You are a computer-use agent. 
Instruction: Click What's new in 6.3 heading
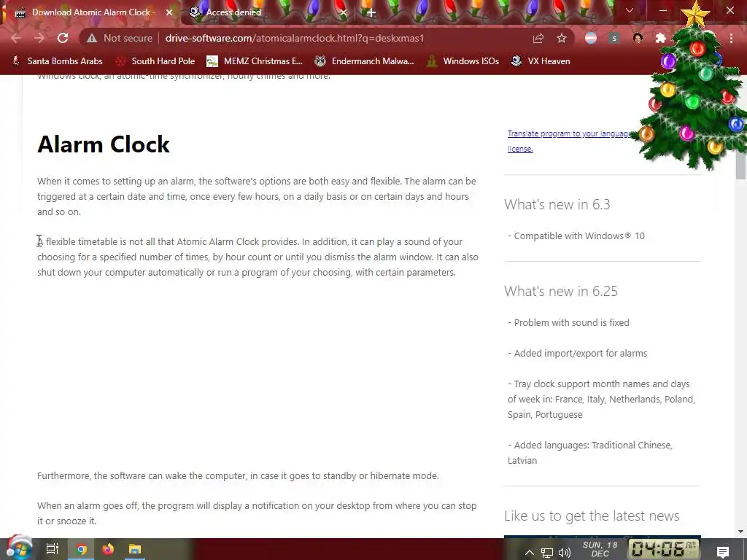coord(557,204)
